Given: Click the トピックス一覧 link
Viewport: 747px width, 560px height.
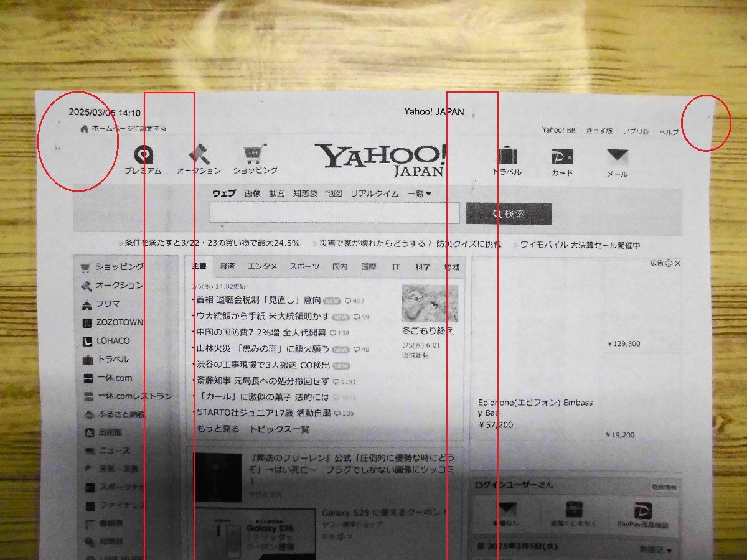Looking at the screenshot, I should click(280, 429).
